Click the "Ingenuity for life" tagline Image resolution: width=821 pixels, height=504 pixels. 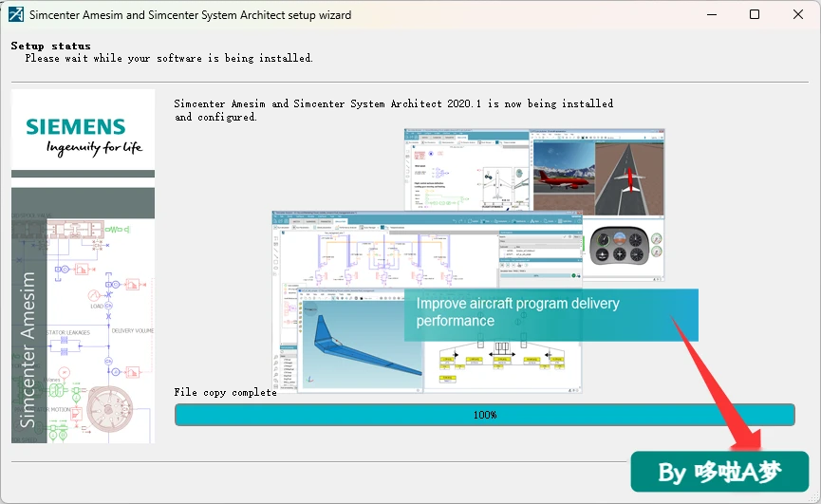(94, 147)
